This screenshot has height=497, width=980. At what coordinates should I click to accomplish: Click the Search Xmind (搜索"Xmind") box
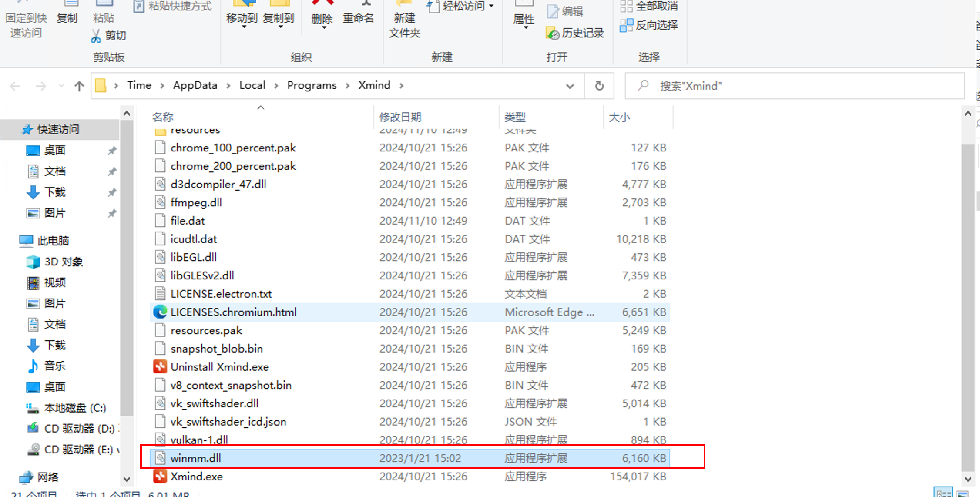click(794, 86)
